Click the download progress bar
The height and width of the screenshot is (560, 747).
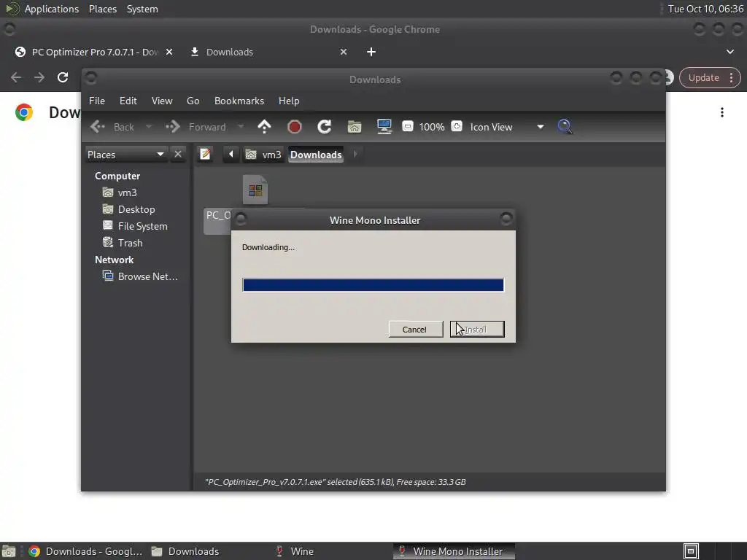(373, 285)
